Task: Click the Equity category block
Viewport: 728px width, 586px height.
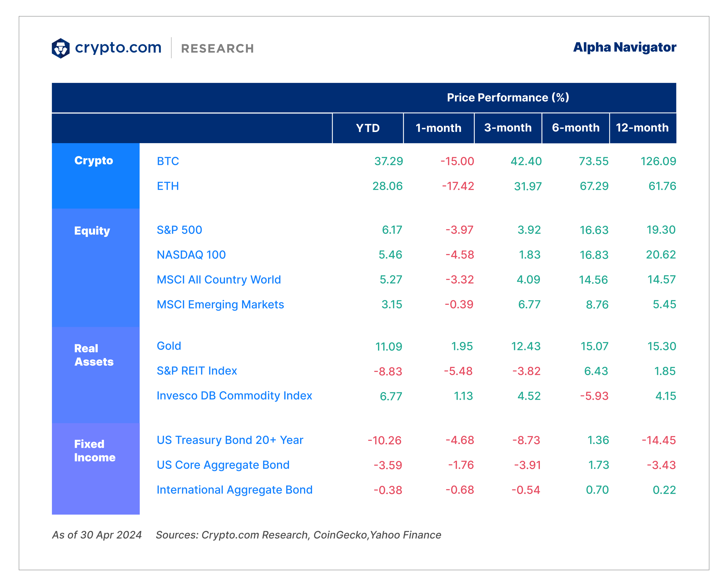Action: coord(96,268)
